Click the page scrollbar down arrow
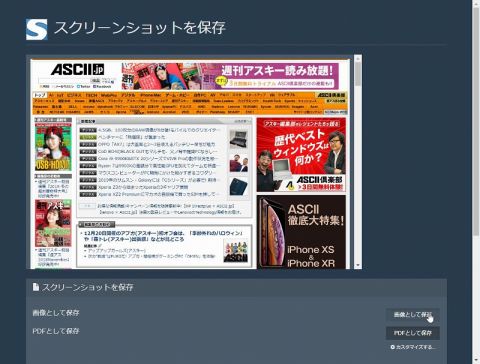480x364 pixels. pos(476,360)
